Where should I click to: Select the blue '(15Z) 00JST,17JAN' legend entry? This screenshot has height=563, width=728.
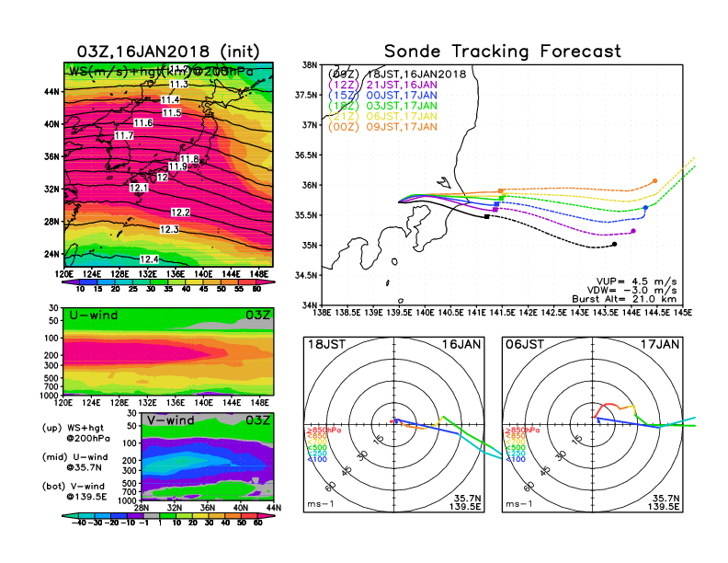382,96
